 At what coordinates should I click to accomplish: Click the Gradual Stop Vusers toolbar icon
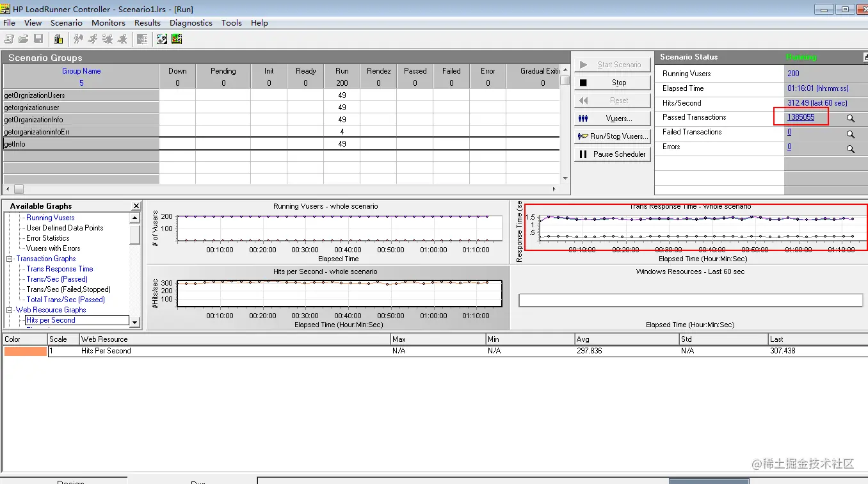[x=108, y=39]
